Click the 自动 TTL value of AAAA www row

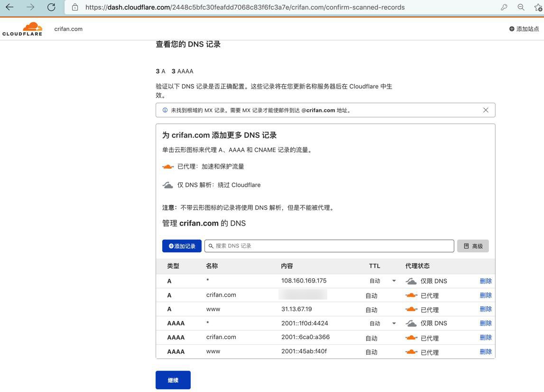(x=371, y=352)
